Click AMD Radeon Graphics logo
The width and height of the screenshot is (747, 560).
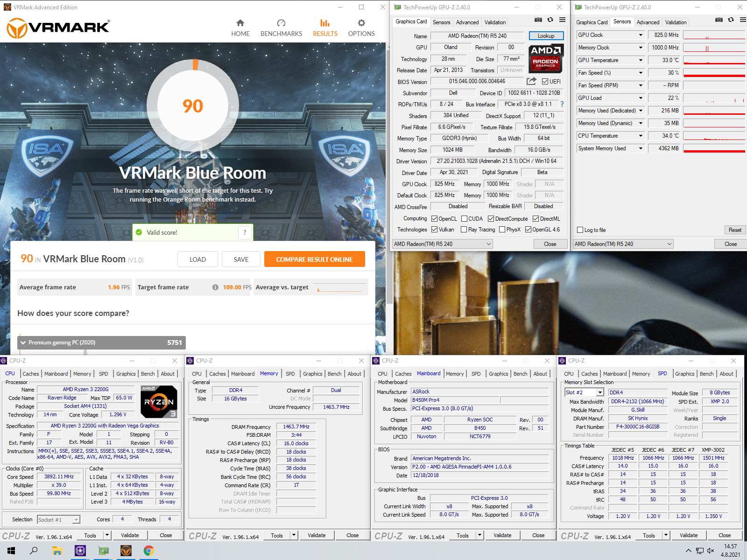pyautogui.click(x=546, y=58)
